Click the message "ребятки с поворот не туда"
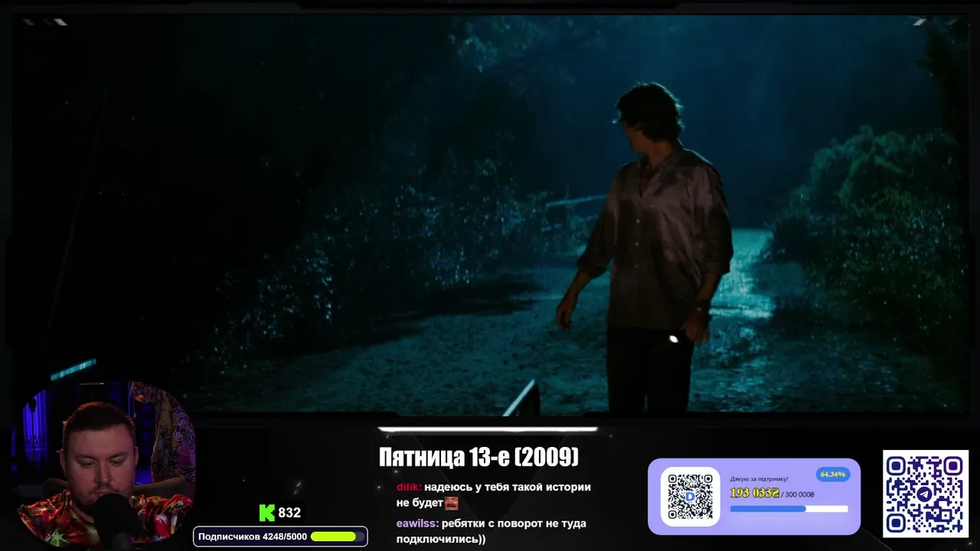Screen dimensions: 980x551 pyautogui.click(x=514, y=523)
